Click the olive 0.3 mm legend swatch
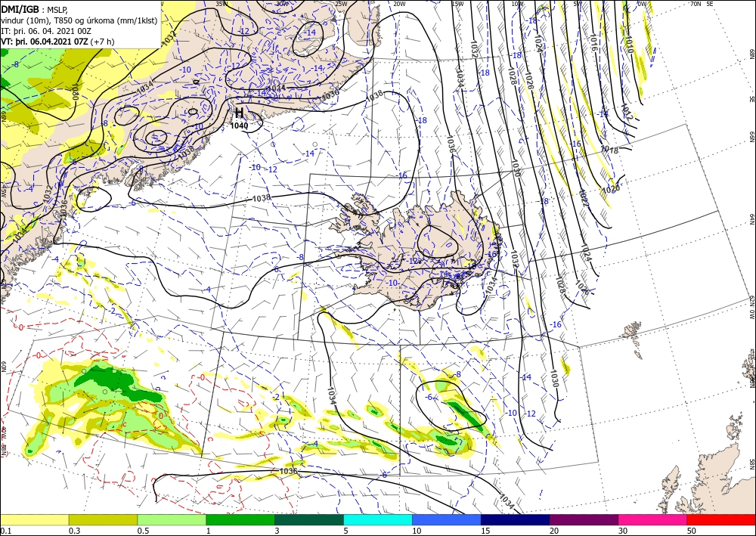 tap(103, 519)
